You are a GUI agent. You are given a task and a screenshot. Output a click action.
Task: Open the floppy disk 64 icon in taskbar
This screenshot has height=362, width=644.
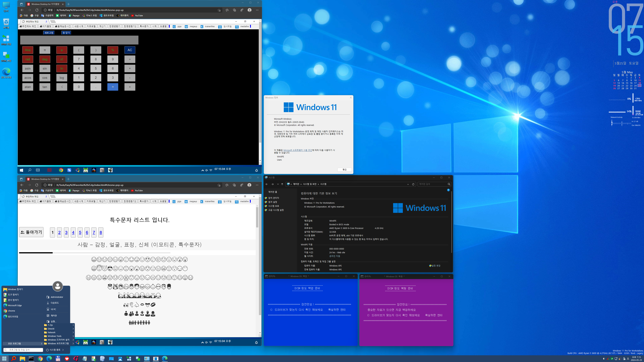point(58,358)
